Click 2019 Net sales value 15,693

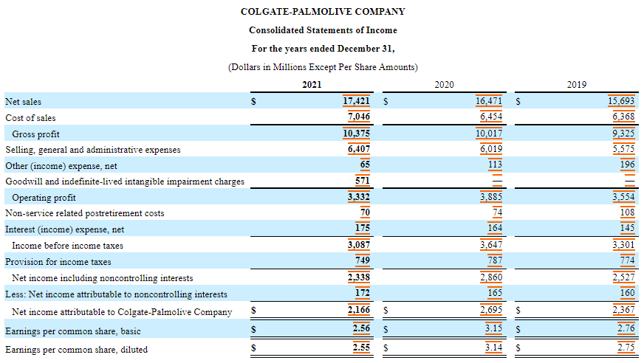[621, 101]
